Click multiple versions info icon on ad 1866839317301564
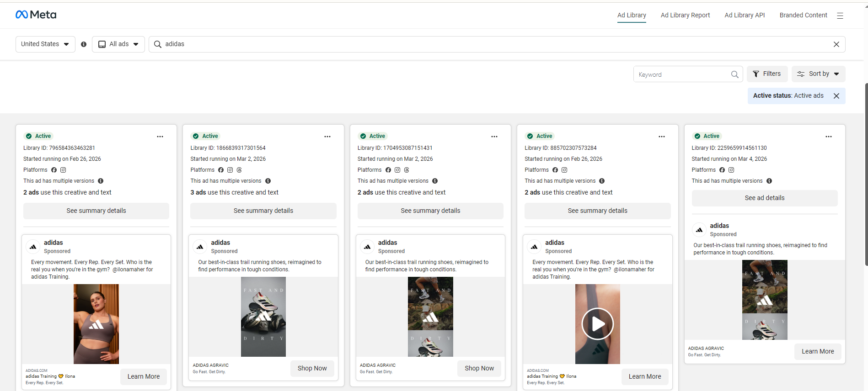Viewport: 868px width, 391px height. pyautogui.click(x=268, y=181)
